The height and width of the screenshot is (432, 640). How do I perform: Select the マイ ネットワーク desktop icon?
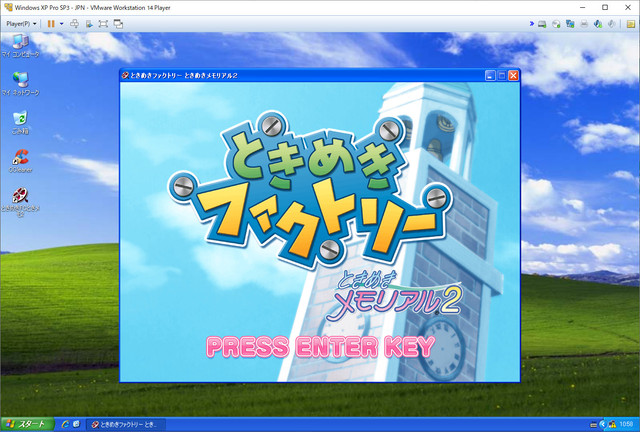click(20, 84)
